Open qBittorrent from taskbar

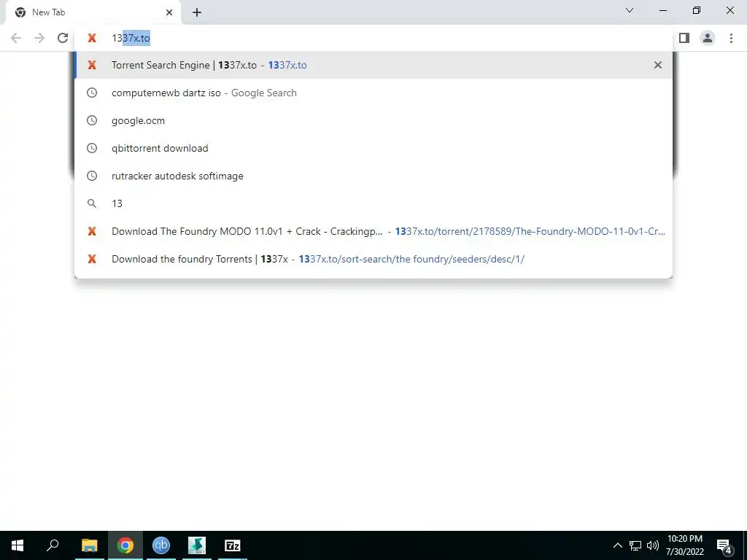[161, 545]
